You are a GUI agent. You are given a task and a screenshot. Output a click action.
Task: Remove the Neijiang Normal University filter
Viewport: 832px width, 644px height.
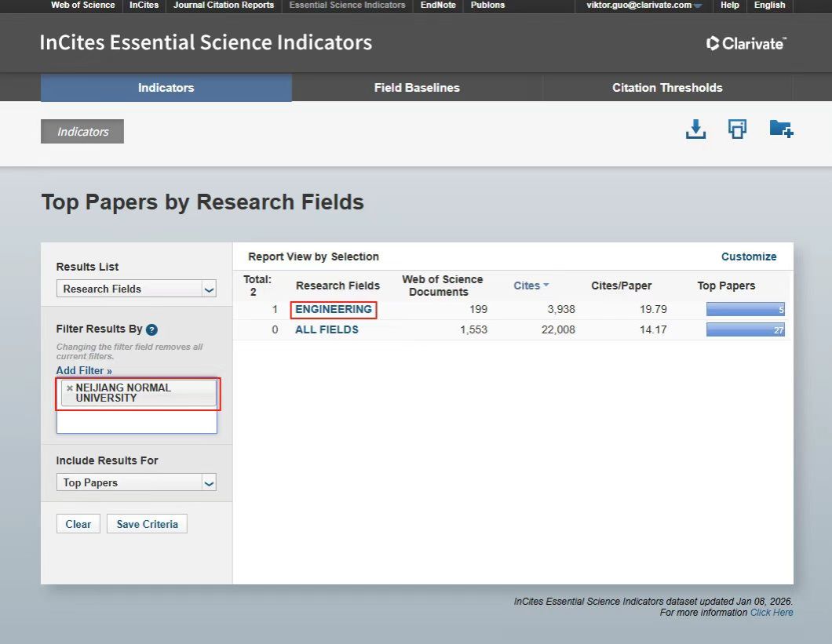(x=69, y=388)
